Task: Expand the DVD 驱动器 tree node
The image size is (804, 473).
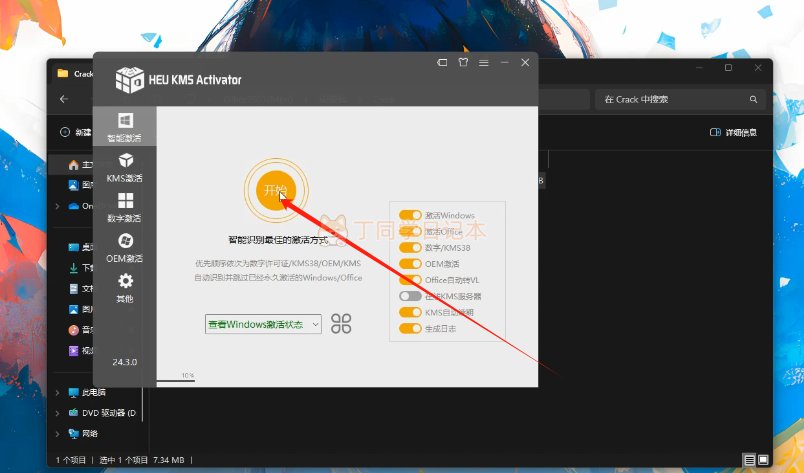Action: pyautogui.click(x=57, y=413)
